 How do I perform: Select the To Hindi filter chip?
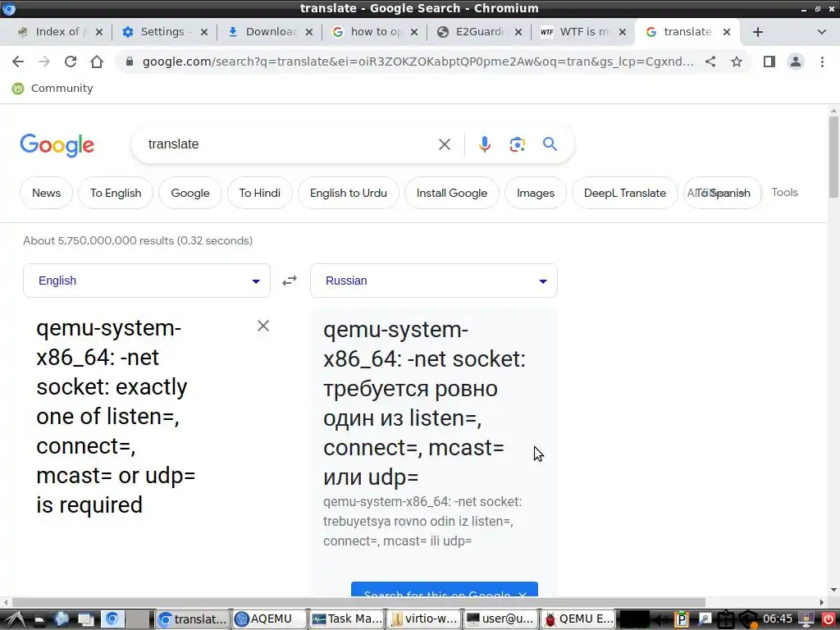[260, 193]
